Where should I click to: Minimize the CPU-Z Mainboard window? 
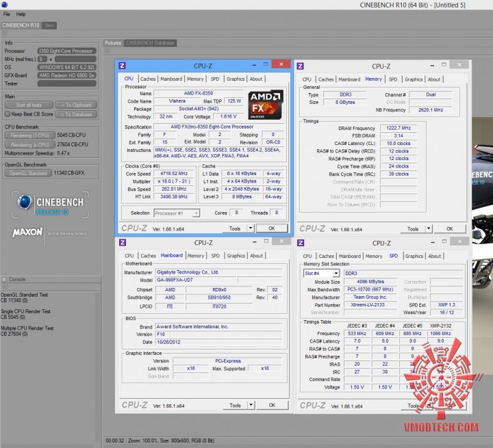(x=254, y=241)
